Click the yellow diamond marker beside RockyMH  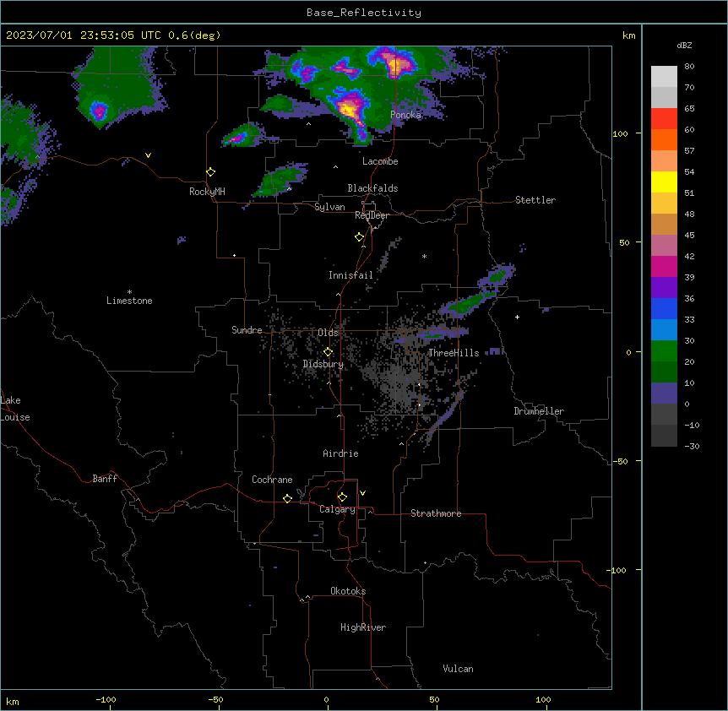pyautogui.click(x=211, y=172)
